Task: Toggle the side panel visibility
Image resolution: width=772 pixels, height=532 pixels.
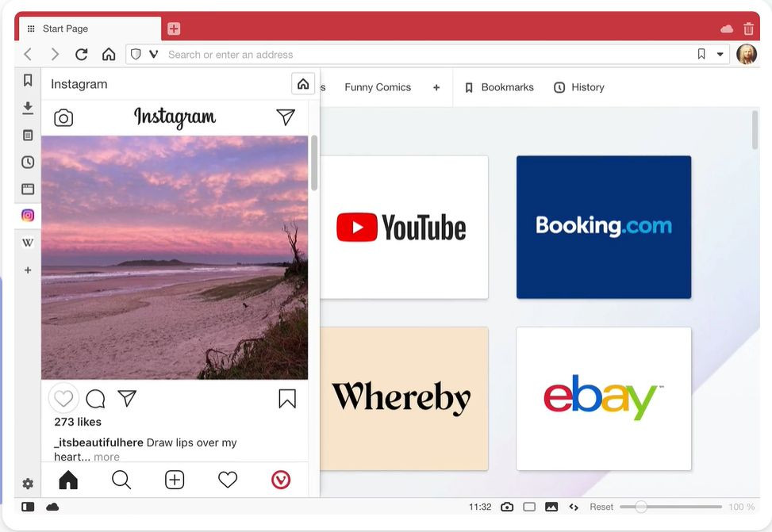Action: coord(28,507)
